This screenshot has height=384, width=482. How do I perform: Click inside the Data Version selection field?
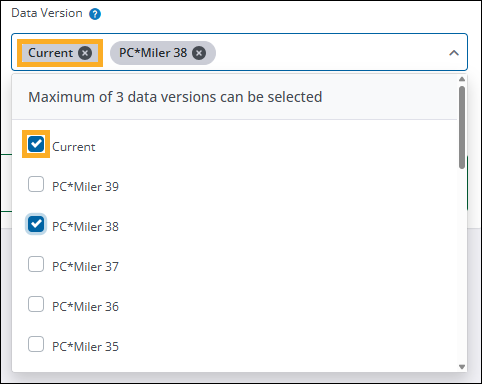pos(239,52)
